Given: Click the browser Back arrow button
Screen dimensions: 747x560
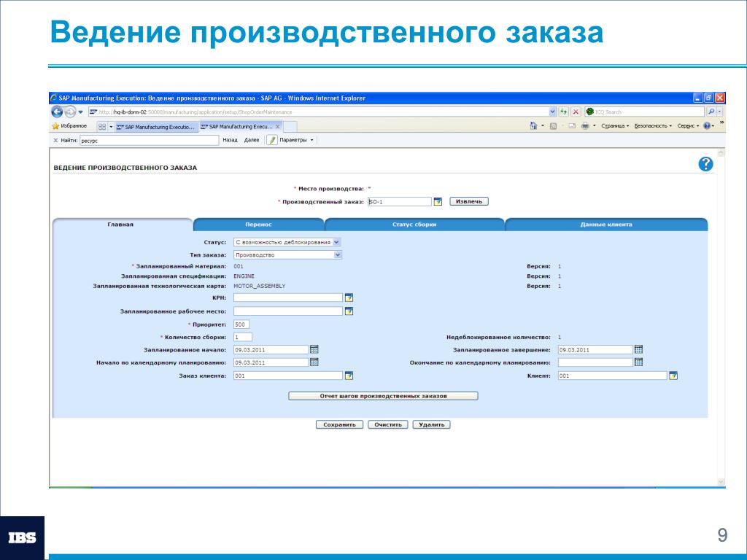Looking at the screenshot, I should click(x=57, y=112).
